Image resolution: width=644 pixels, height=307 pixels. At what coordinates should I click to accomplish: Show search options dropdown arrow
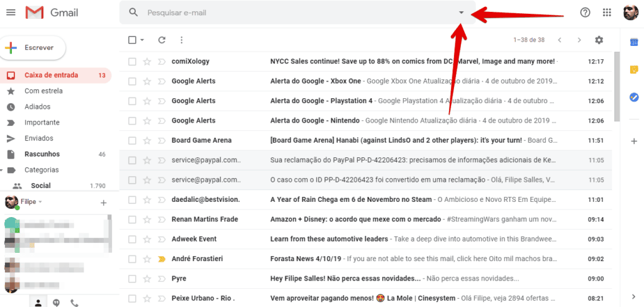coord(461,13)
